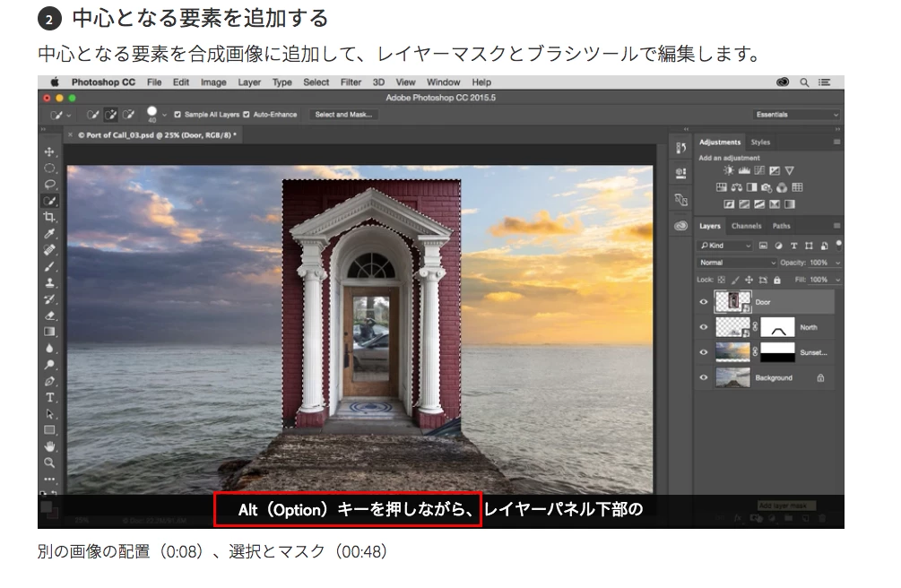The image size is (901, 588).
Task: Select the Path Selection arrow tool
Action: [50, 414]
